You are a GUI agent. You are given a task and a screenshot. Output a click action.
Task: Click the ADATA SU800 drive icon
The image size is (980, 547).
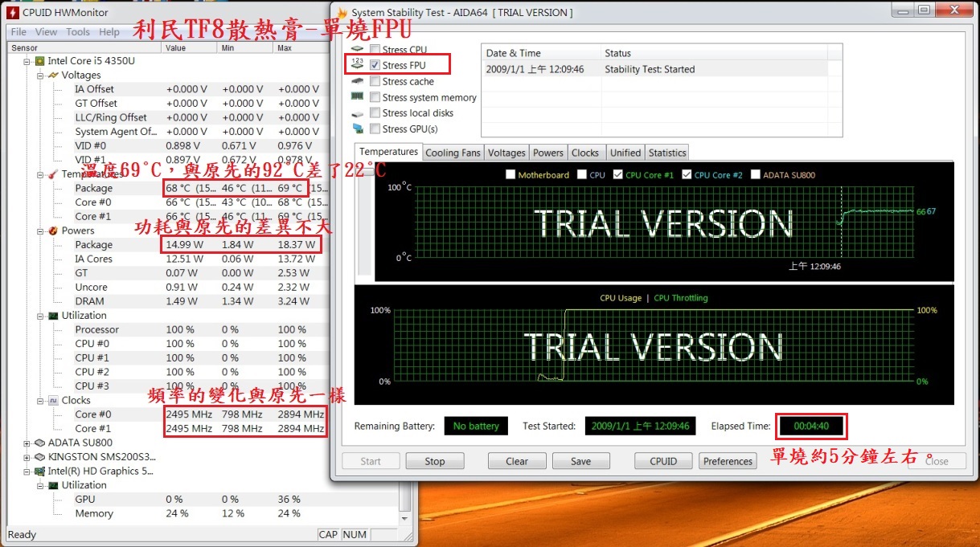pyautogui.click(x=39, y=443)
